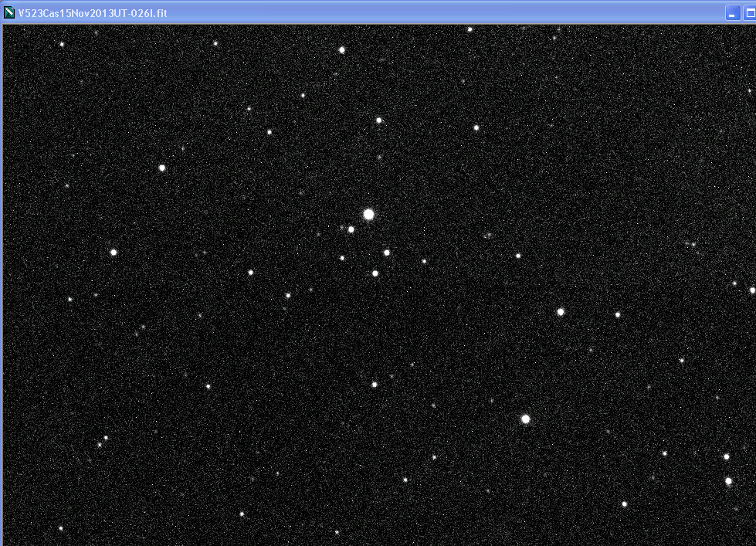Click the FITS document icon in title bar
The image size is (756, 546).
tap(8, 13)
